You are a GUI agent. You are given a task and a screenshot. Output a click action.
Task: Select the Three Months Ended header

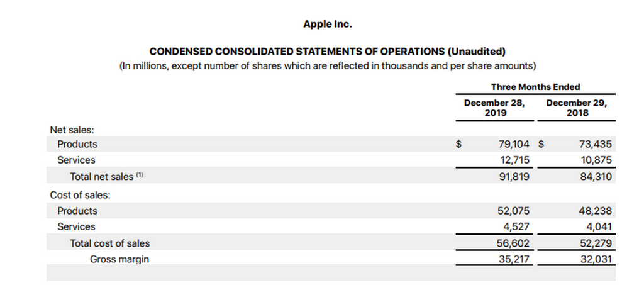(535, 87)
